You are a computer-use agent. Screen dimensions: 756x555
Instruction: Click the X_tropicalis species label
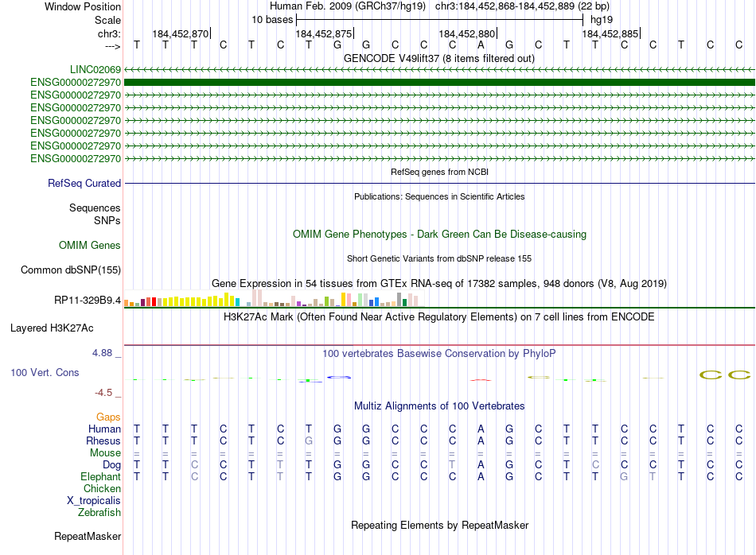(x=94, y=501)
